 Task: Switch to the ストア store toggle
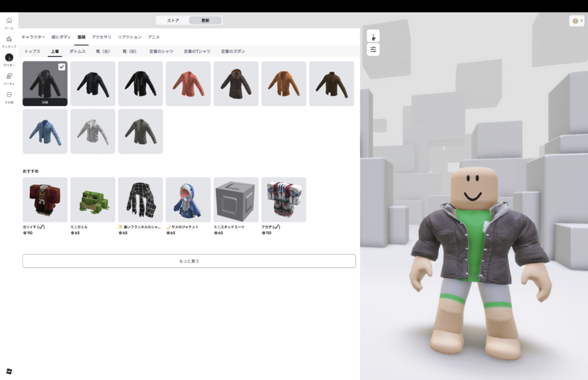(173, 21)
